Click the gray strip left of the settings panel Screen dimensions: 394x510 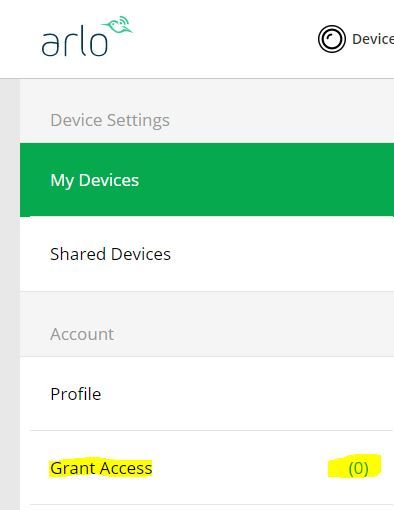pos(10,294)
